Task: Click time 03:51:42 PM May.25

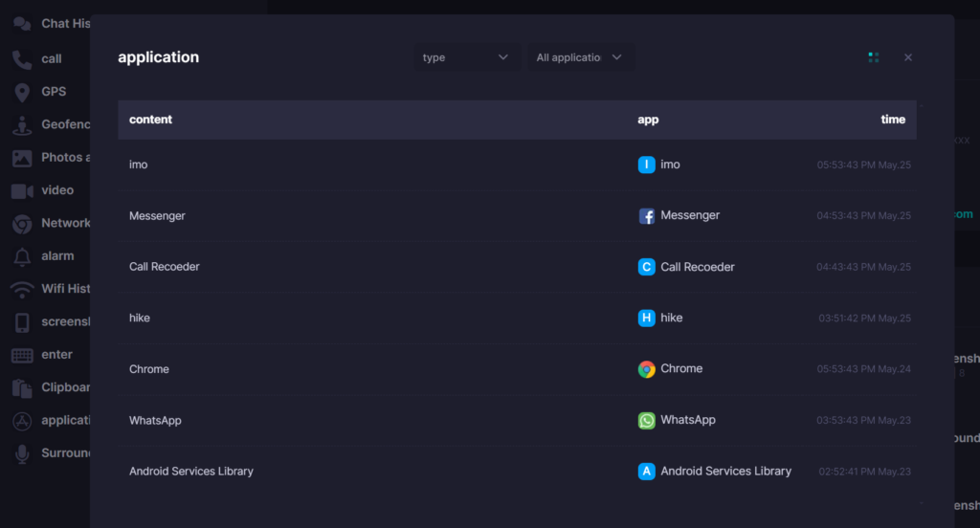Action: click(x=865, y=319)
